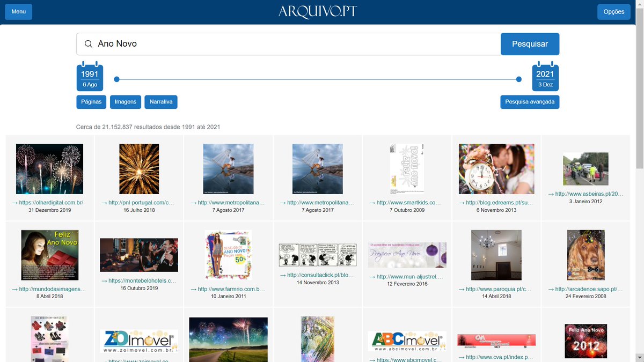The width and height of the screenshot is (644, 362).
Task: Open the consultaclick comic strip thumbnail
Action: (318, 255)
